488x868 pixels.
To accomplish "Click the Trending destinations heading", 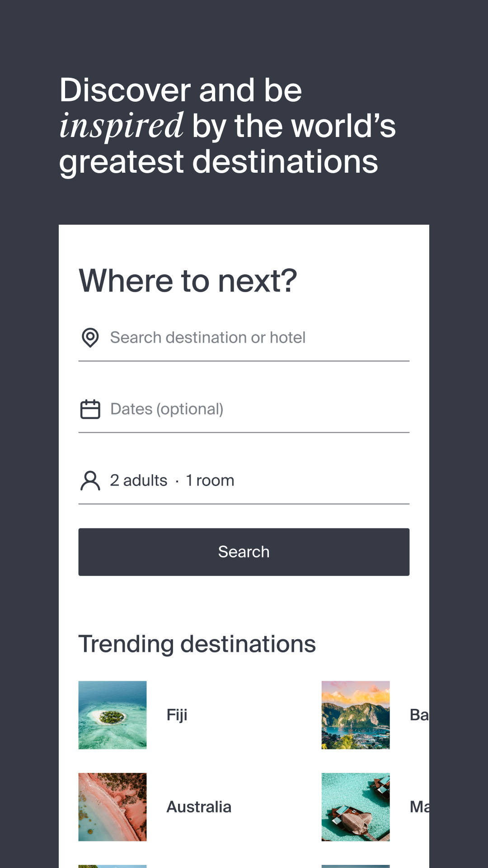I will (197, 644).
